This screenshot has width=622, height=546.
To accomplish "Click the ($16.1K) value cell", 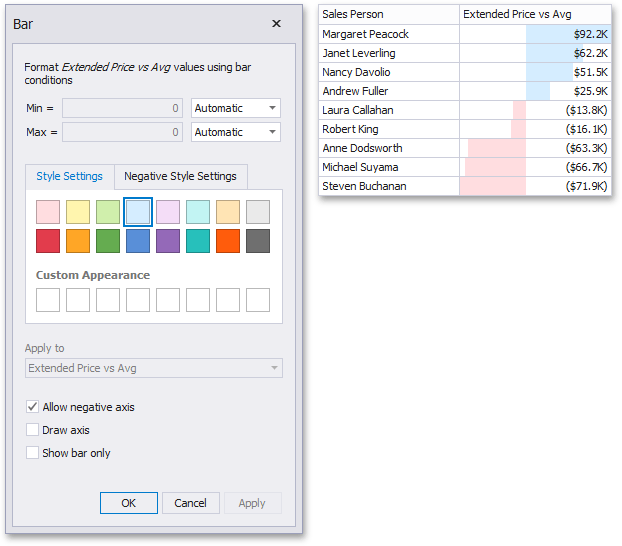I will pyautogui.click(x=536, y=129).
